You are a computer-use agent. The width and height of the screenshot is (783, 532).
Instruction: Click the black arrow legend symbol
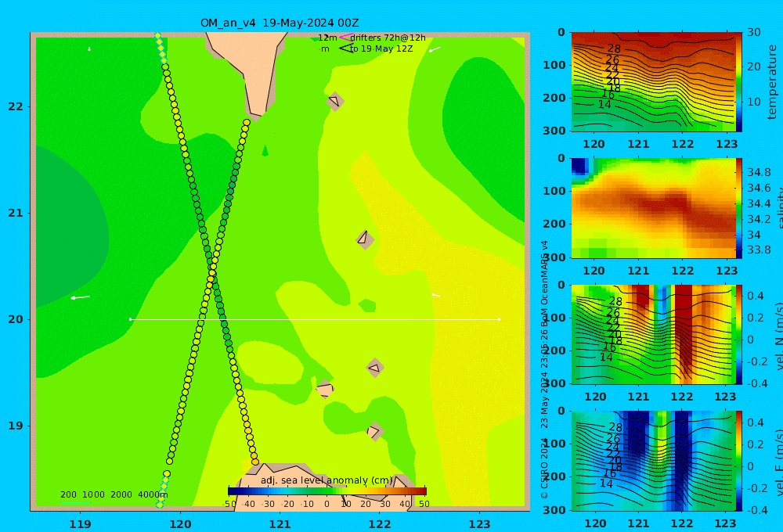(x=346, y=49)
